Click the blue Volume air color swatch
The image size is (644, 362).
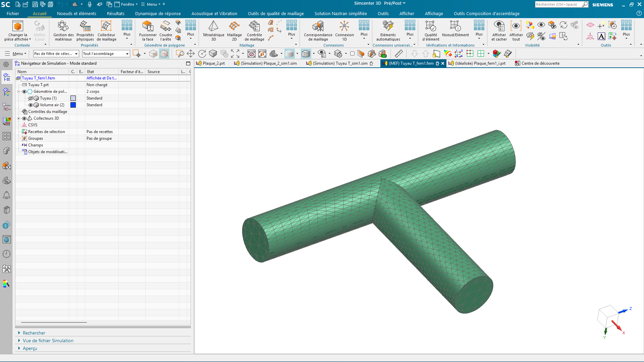point(73,105)
